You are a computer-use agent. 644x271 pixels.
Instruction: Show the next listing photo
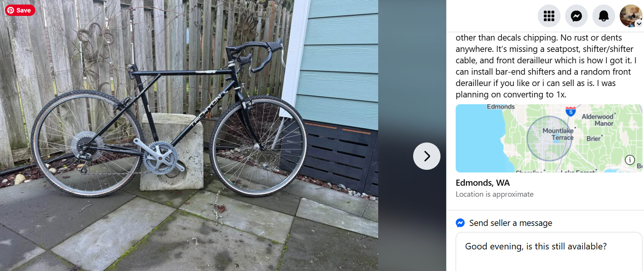point(427,156)
